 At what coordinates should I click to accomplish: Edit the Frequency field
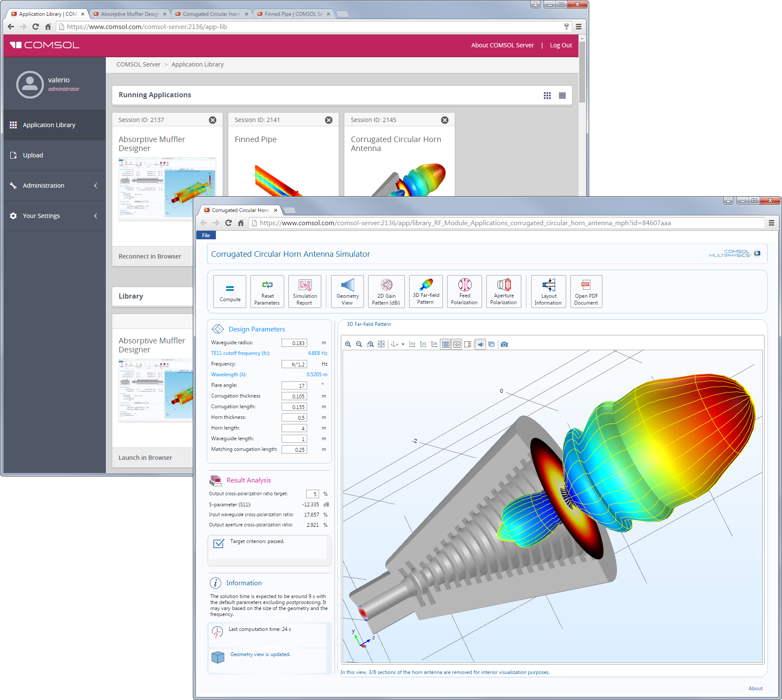coord(294,364)
